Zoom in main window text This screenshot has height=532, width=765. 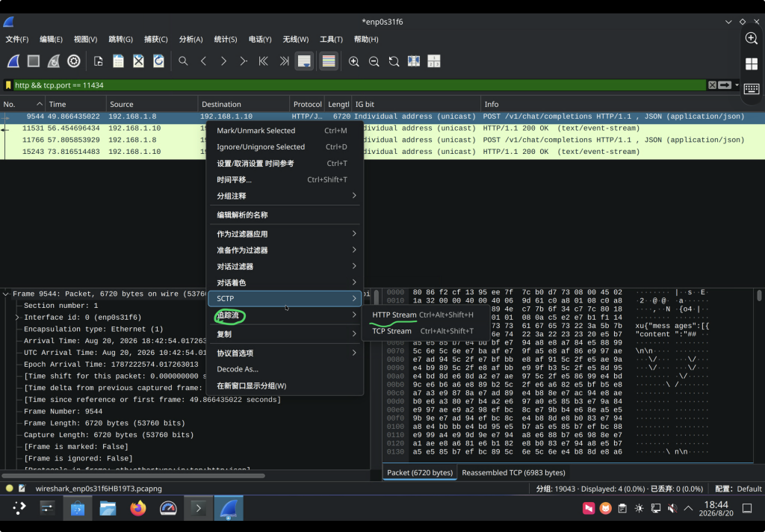[x=353, y=61]
